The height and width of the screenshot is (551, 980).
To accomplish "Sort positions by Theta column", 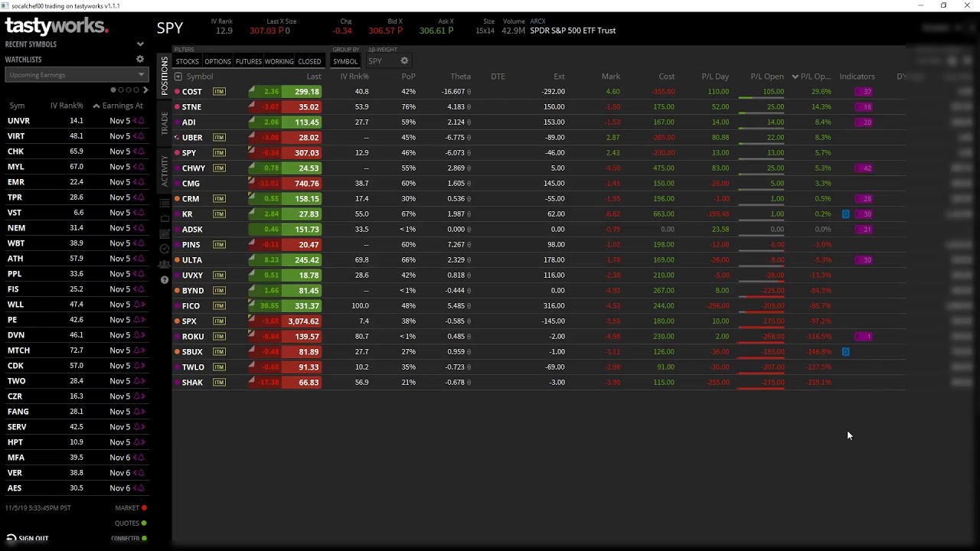I will click(x=460, y=77).
